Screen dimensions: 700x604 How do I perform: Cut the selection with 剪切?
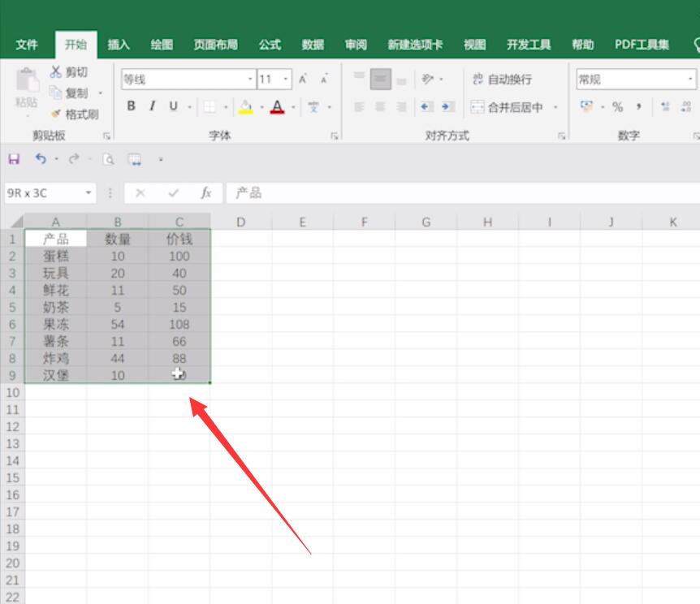tap(69, 72)
